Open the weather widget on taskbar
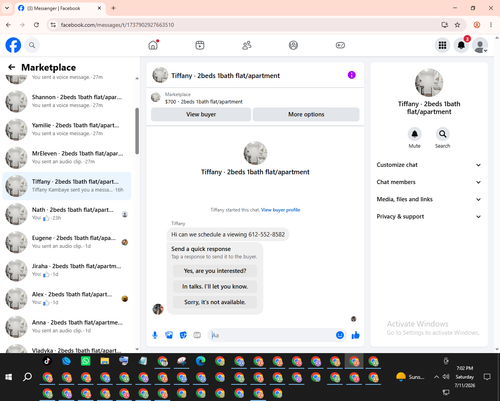Image resolution: width=500 pixels, height=401 pixels. (x=410, y=377)
